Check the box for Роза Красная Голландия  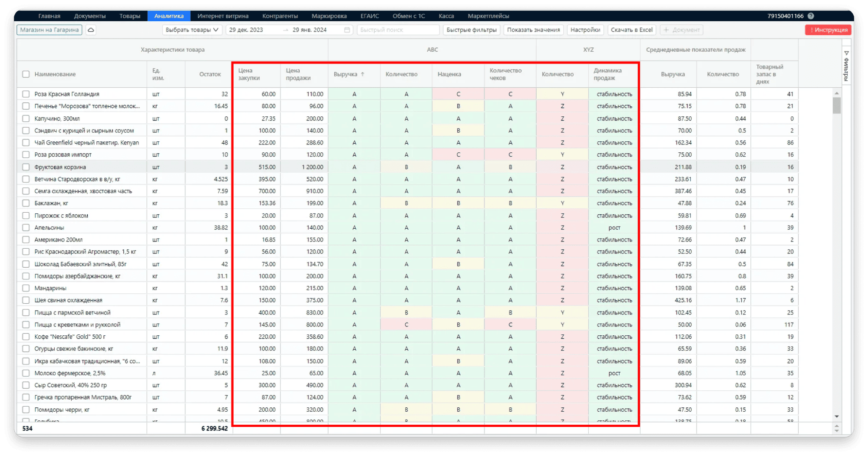pyautogui.click(x=26, y=94)
